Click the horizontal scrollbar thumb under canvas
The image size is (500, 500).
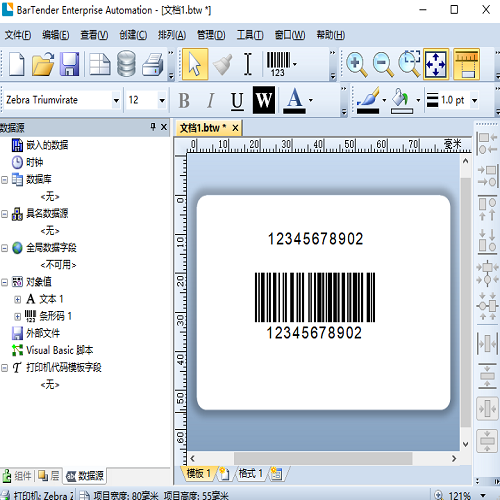pyautogui.click(x=323, y=459)
